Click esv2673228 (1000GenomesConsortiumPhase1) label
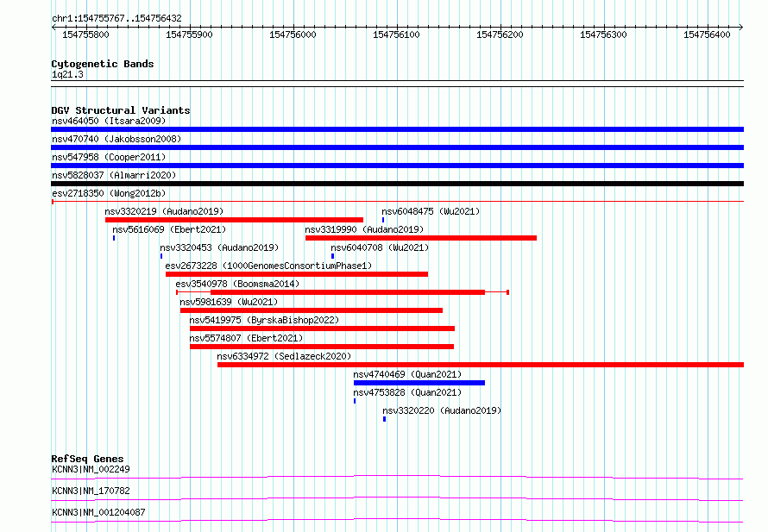768x532 pixels. (x=268, y=266)
